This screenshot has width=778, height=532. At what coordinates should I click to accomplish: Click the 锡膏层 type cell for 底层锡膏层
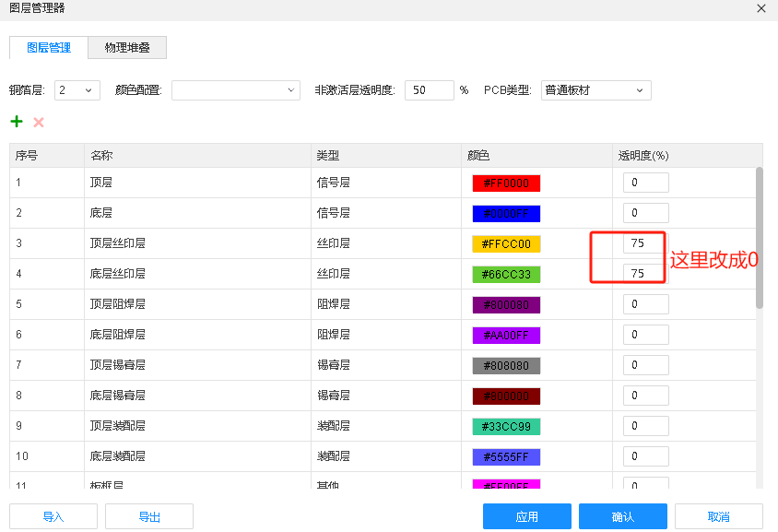point(386,396)
